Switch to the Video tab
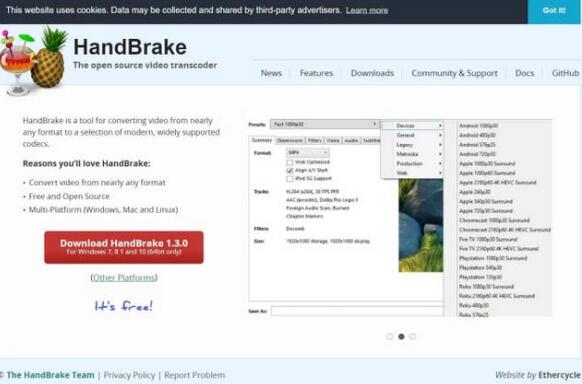Viewport: 582px width, 384px height. (333, 141)
